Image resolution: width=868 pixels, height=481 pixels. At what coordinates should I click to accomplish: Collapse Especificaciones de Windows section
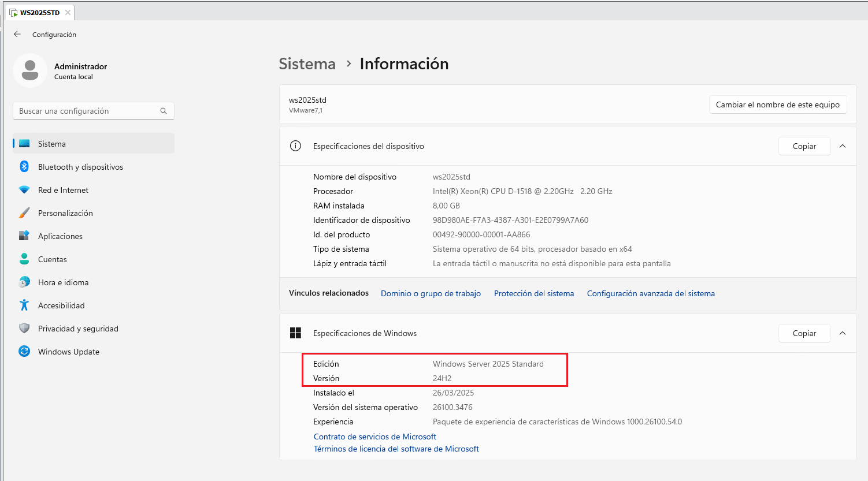tap(843, 333)
